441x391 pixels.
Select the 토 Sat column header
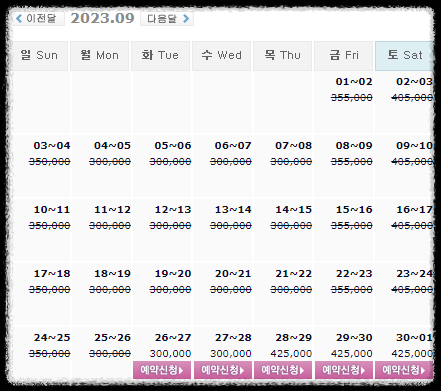click(x=404, y=56)
